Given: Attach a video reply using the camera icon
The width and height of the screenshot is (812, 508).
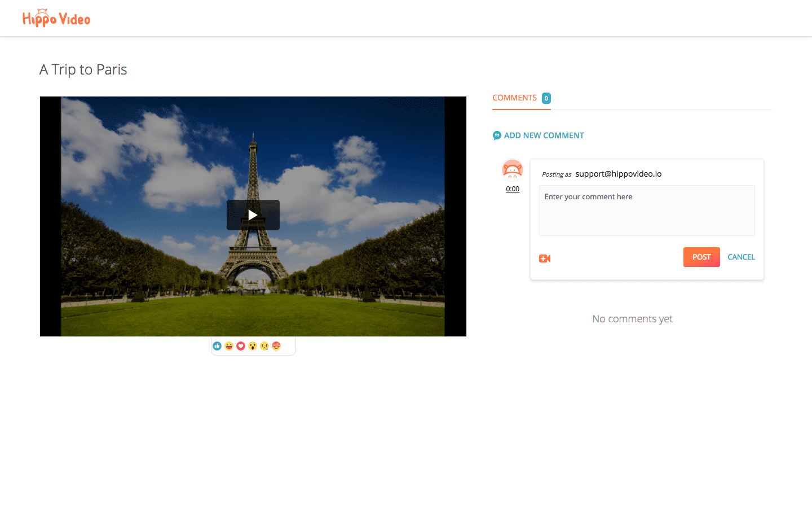Looking at the screenshot, I should coord(544,258).
